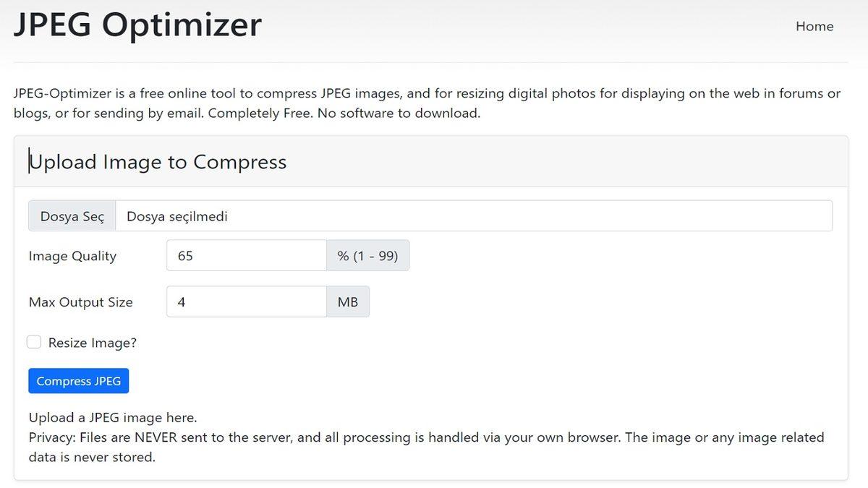868x488 pixels.
Task: Click the Upload a JPEG image here text
Action: coord(113,418)
